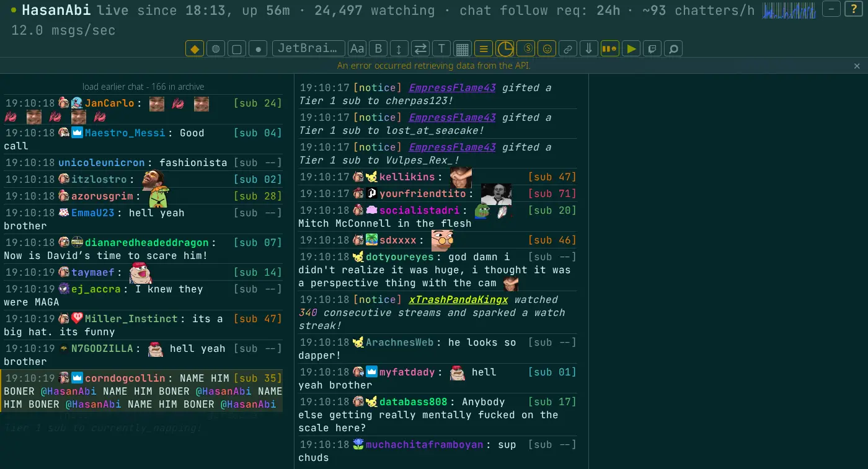Click the striped circle toolbar icon

pyautogui.click(x=215, y=48)
